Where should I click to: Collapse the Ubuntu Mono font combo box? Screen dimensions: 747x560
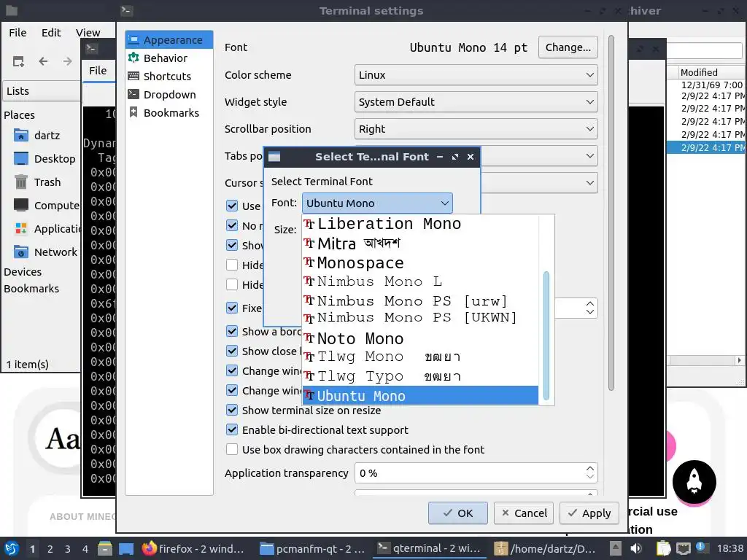[x=377, y=203]
